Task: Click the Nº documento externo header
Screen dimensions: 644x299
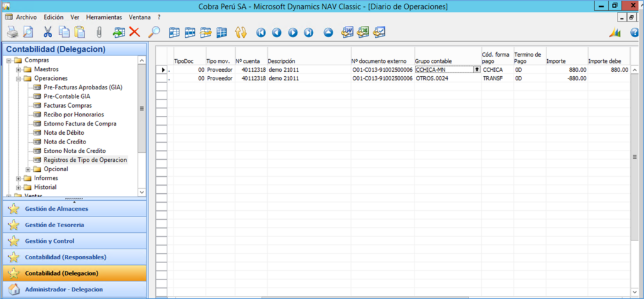Action: pos(382,61)
